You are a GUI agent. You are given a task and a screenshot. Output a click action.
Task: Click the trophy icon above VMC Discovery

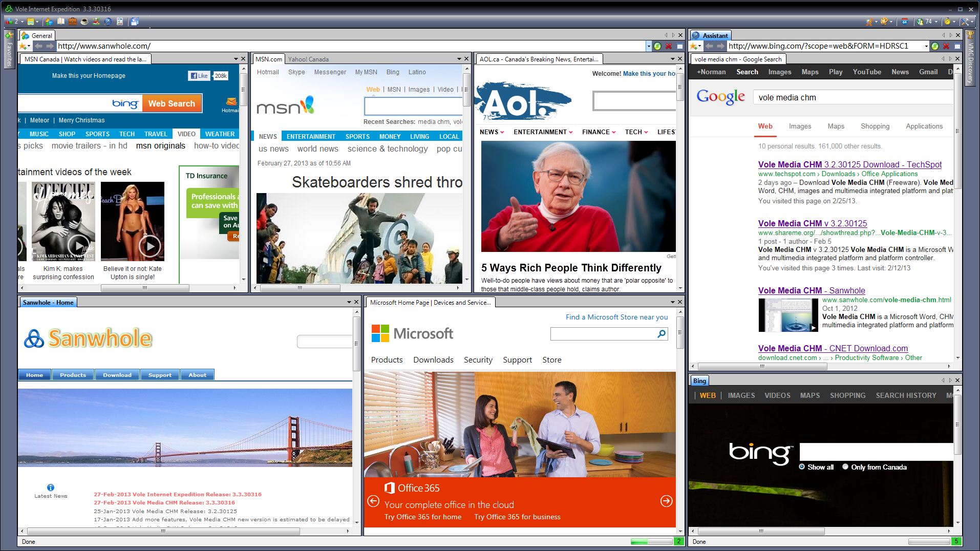(x=970, y=35)
